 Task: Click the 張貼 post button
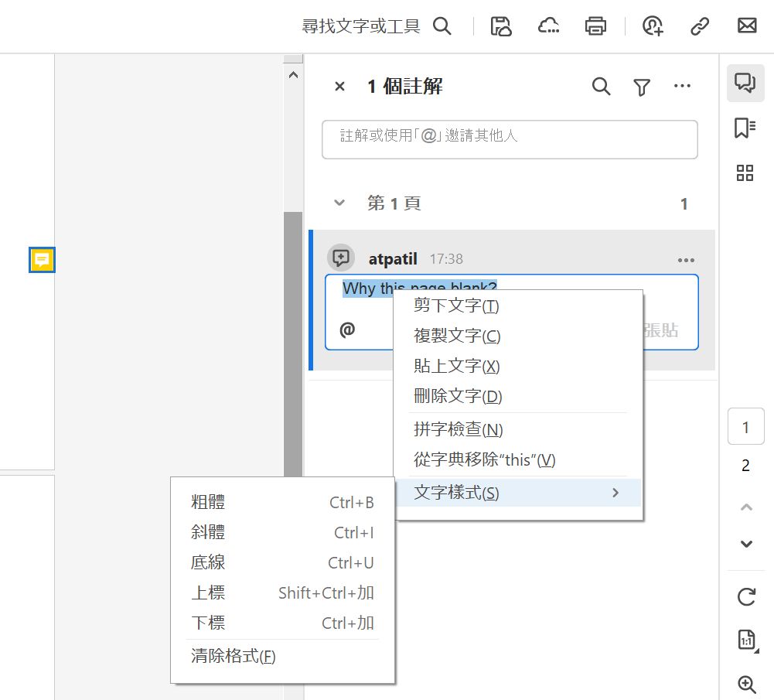[x=661, y=330]
